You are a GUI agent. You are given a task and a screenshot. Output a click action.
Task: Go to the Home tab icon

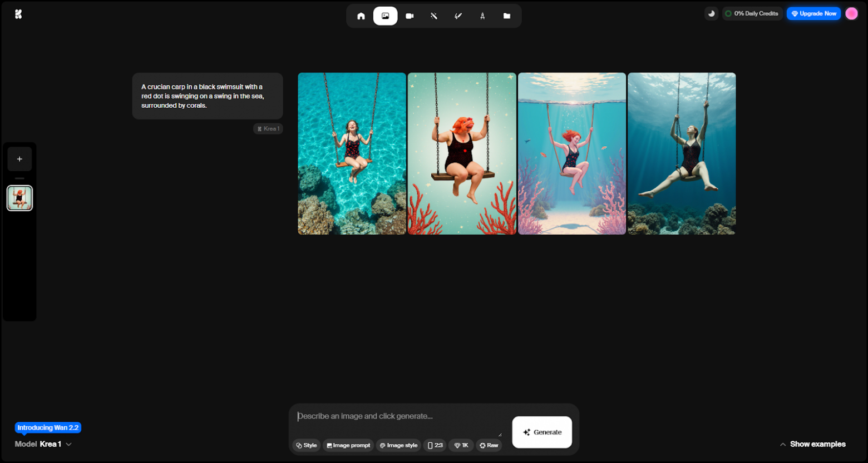pyautogui.click(x=361, y=16)
